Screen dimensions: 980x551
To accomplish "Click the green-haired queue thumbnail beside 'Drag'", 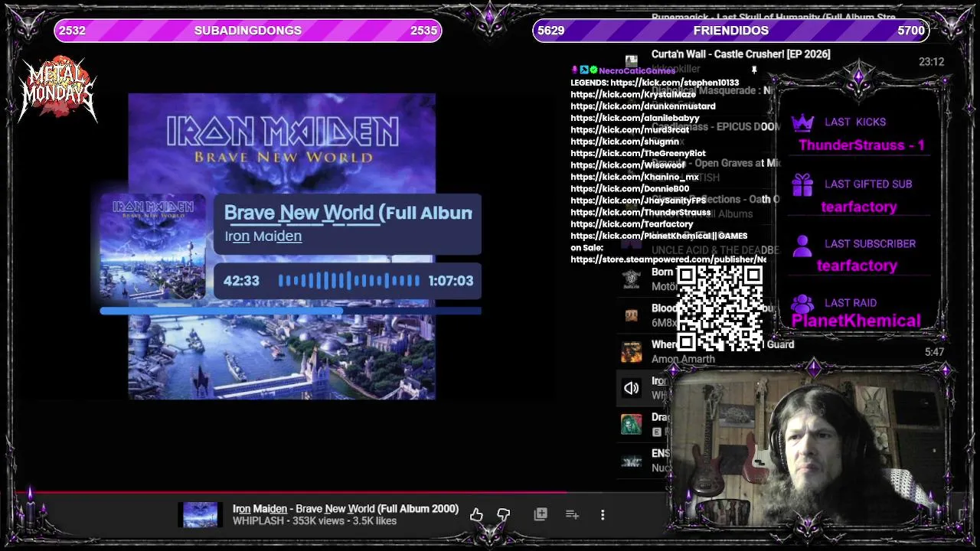I will (631, 425).
